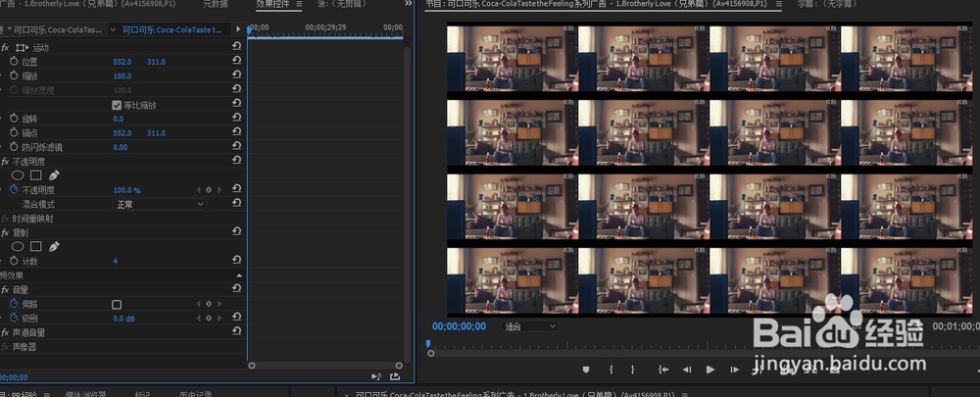The width and height of the screenshot is (980, 397).
Task: Expand hidden panel tabs chevron
Action: coord(409,4)
